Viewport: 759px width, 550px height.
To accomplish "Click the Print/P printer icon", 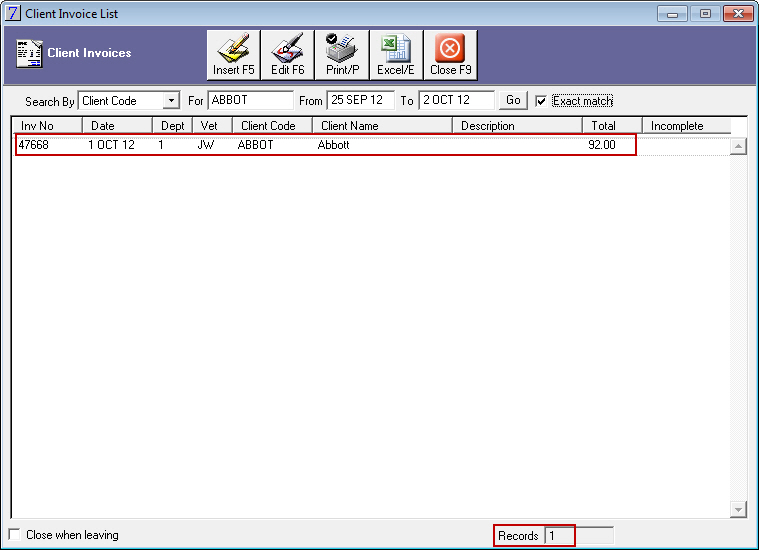I will [342, 55].
